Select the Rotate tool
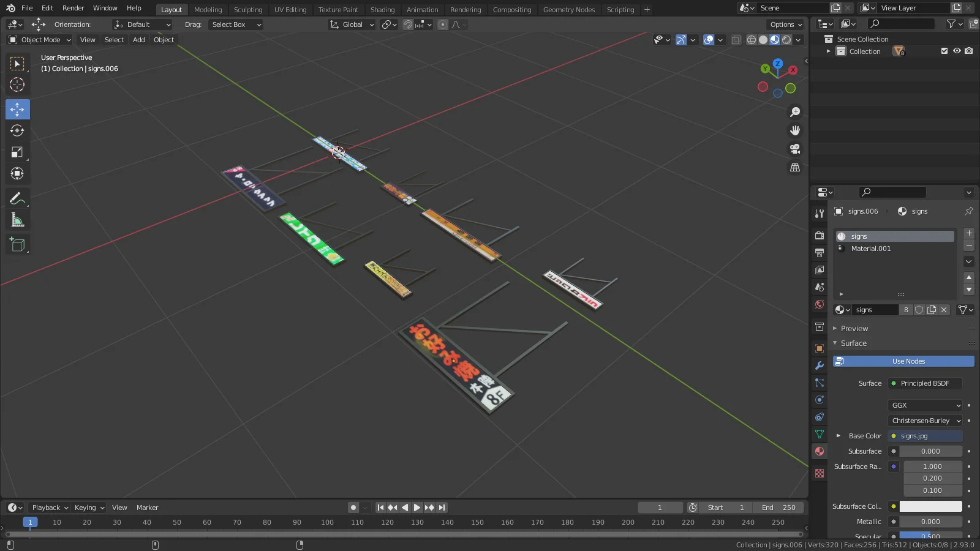This screenshot has width=980, height=551. pos(17,130)
